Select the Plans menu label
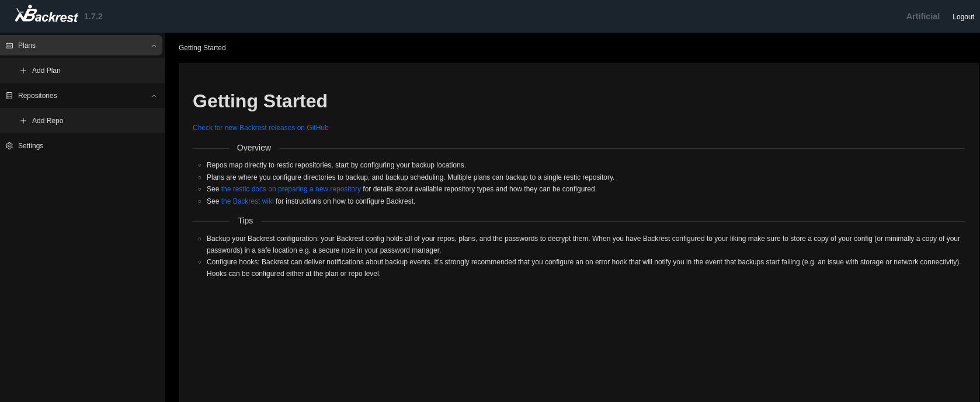This screenshot has height=402, width=980. [27, 46]
